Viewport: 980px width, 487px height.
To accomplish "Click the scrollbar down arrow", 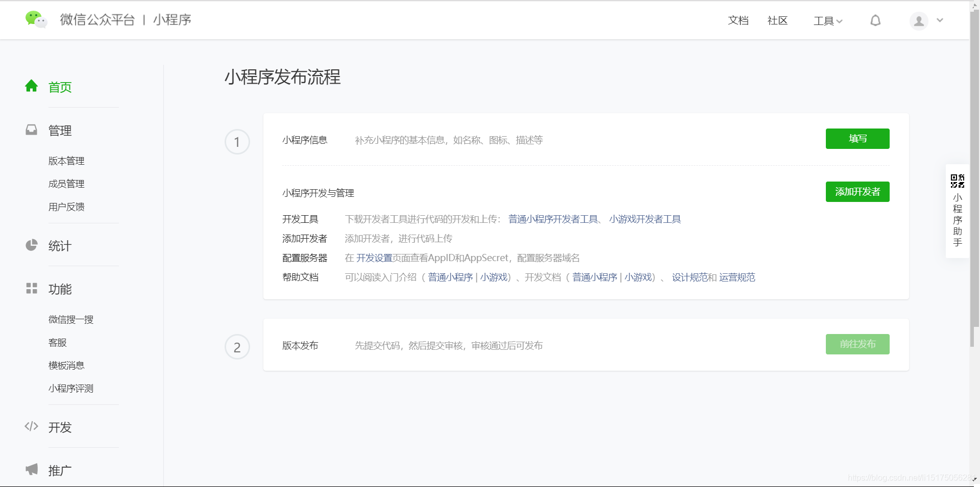I will pyautogui.click(x=975, y=479).
